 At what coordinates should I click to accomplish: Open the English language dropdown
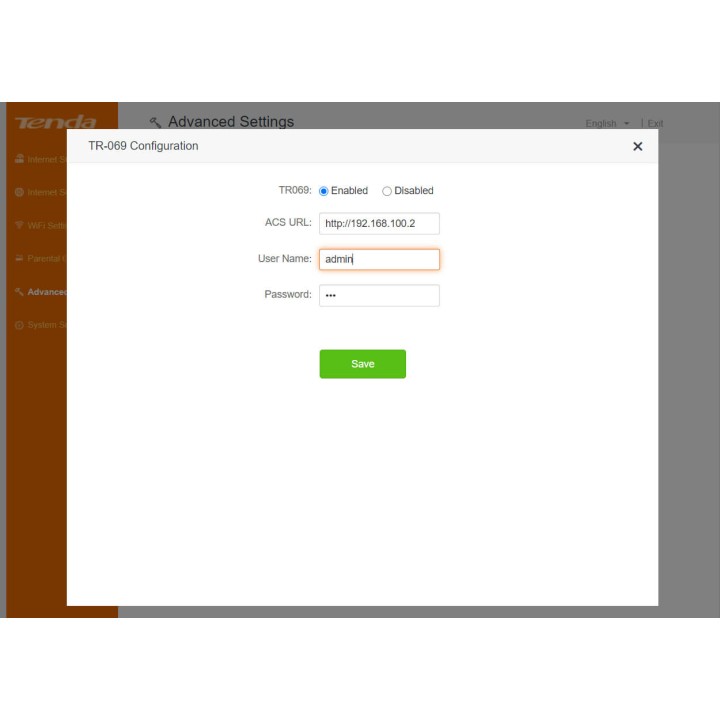(607, 124)
